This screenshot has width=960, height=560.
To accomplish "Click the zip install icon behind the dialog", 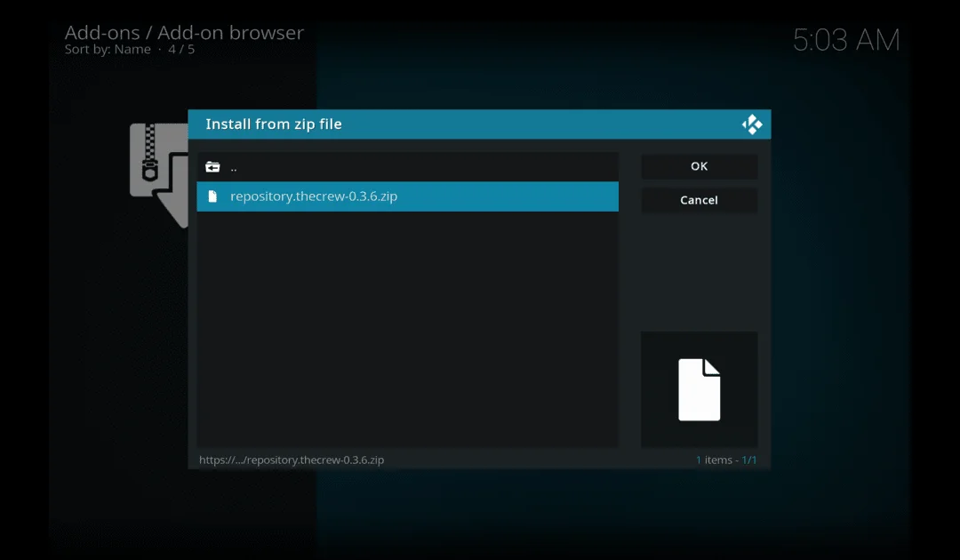I will click(x=158, y=174).
